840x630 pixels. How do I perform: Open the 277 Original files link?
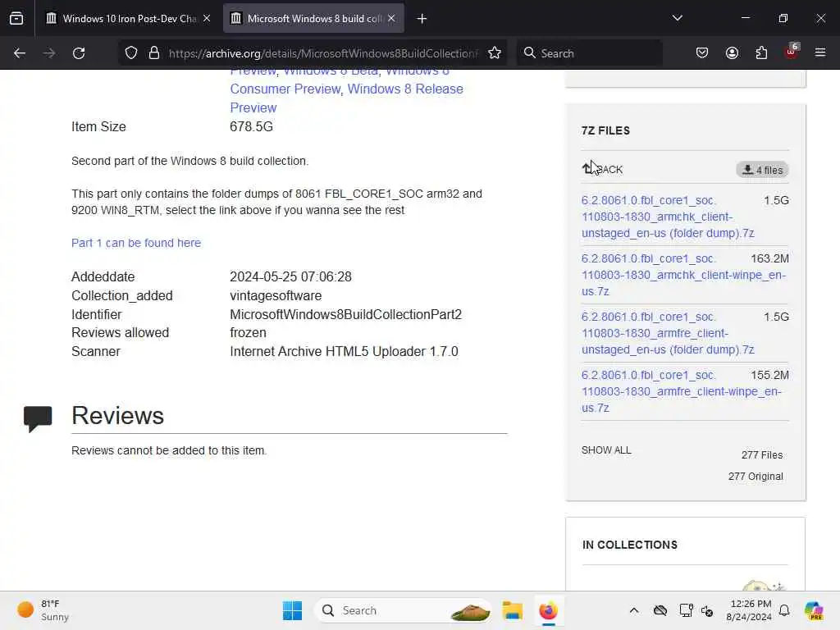pyautogui.click(x=756, y=477)
